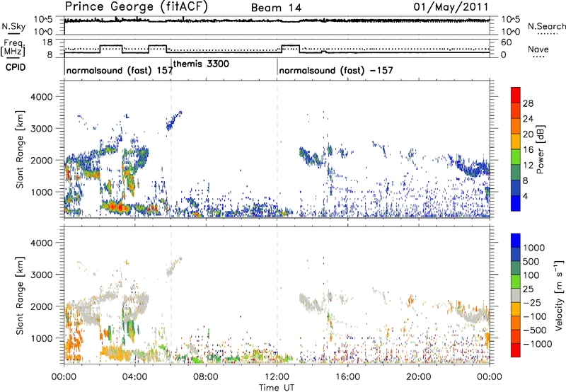Click the '20:00' time tick label
566x392 pixels.
[419, 377]
